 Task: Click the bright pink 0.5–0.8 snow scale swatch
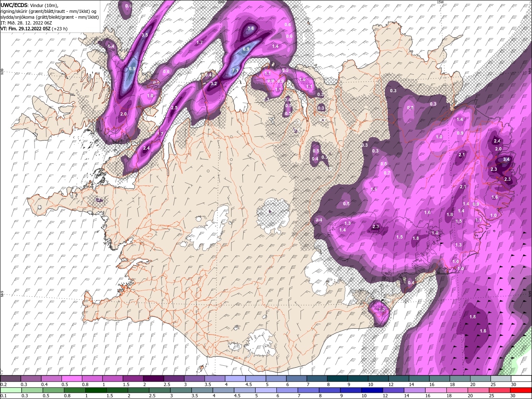tap(71, 379)
